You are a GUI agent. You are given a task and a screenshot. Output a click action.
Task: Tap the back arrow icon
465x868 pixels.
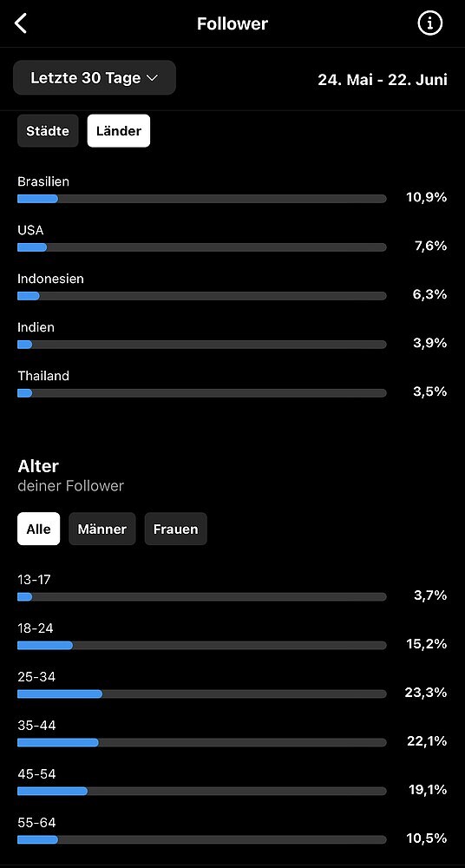21,23
